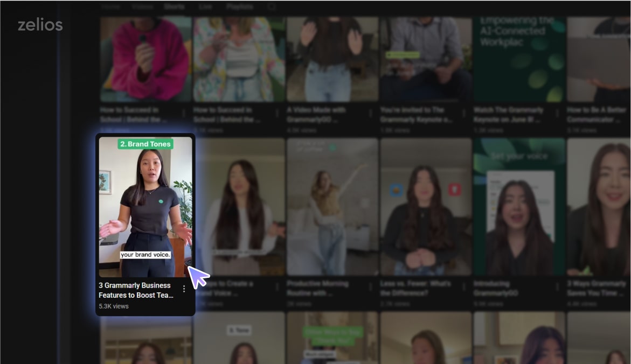
Task: Open the options menu for "How to Succeed in School"
Action: coord(184,113)
